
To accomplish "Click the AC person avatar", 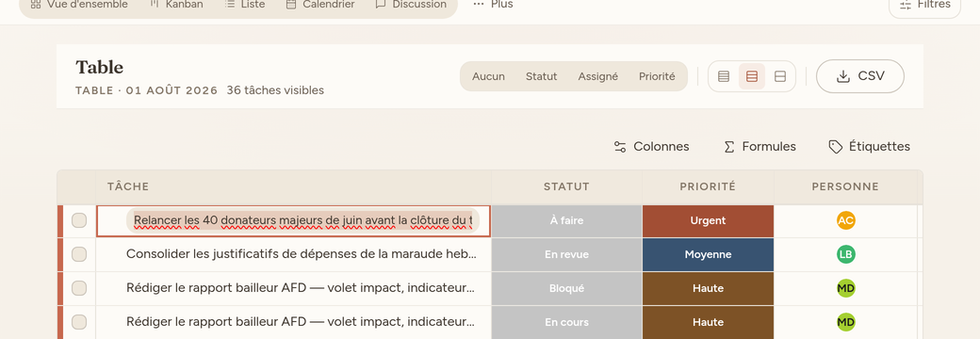I will (845, 220).
